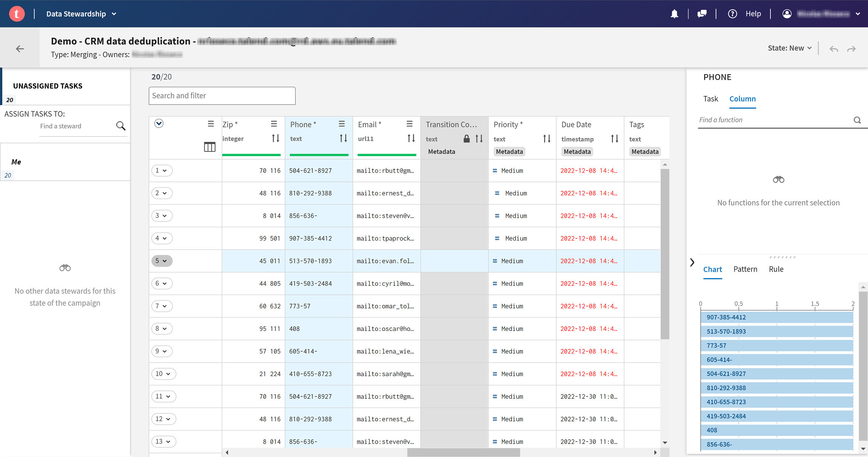This screenshot has height=457, width=868.
Task: Click the Find a function search icon
Action: [857, 120]
